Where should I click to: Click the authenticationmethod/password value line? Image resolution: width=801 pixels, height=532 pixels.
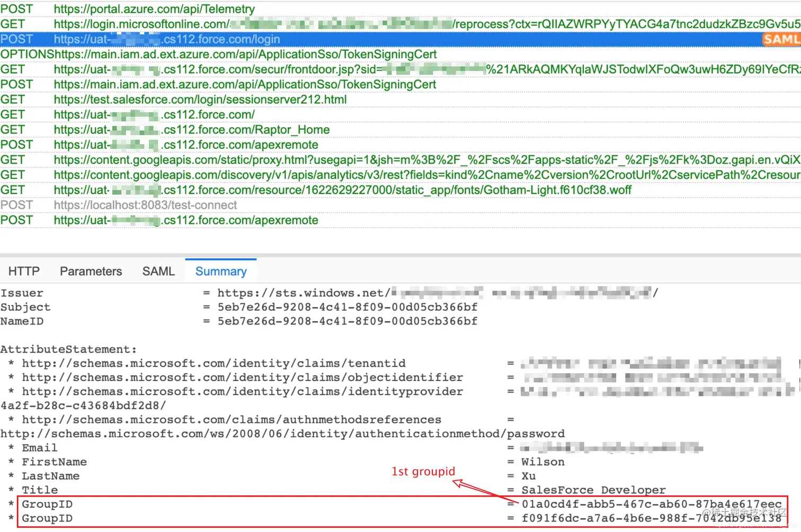pyautogui.click(x=282, y=434)
